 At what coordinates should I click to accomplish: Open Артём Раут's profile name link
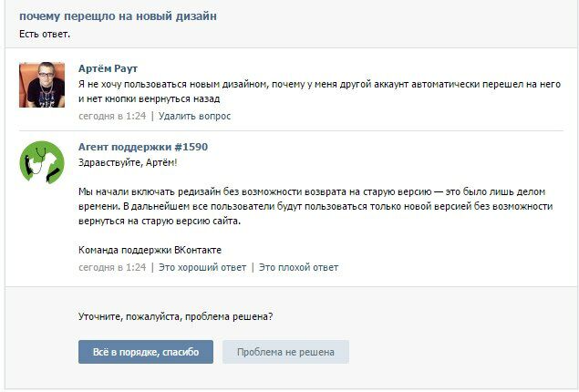[109, 68]
